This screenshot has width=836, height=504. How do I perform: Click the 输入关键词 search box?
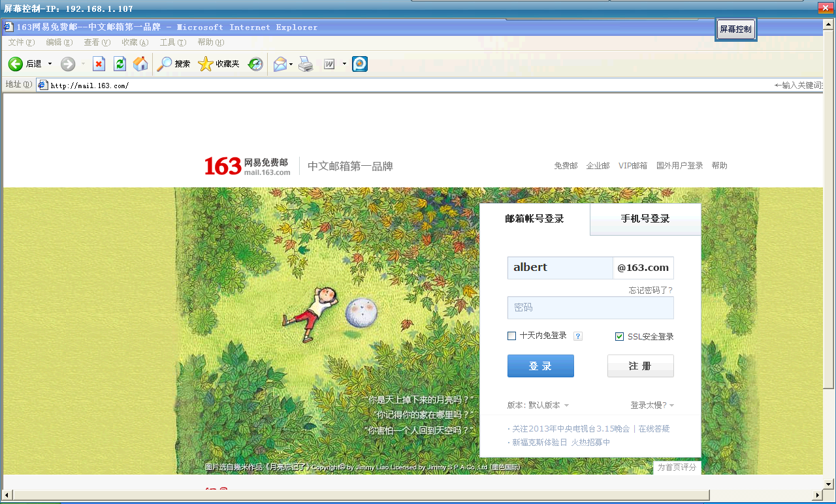click(x=798, y=85)
